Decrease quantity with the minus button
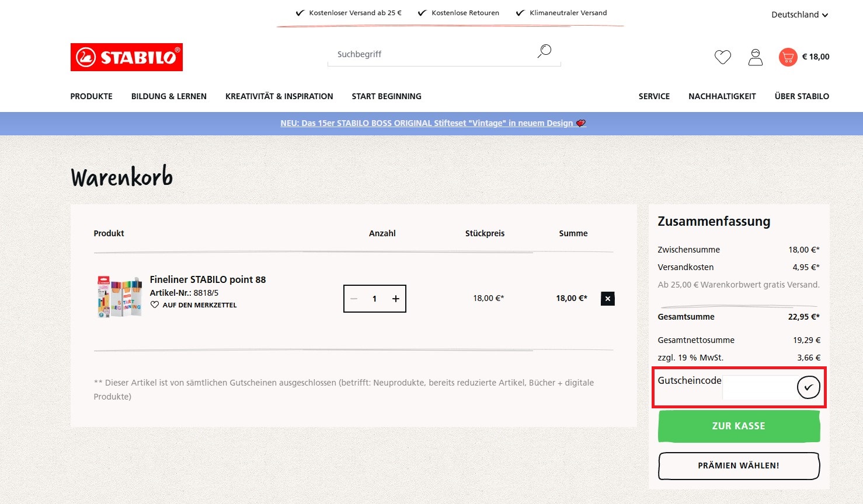This screenshot has height=504, width=863. 354,299
